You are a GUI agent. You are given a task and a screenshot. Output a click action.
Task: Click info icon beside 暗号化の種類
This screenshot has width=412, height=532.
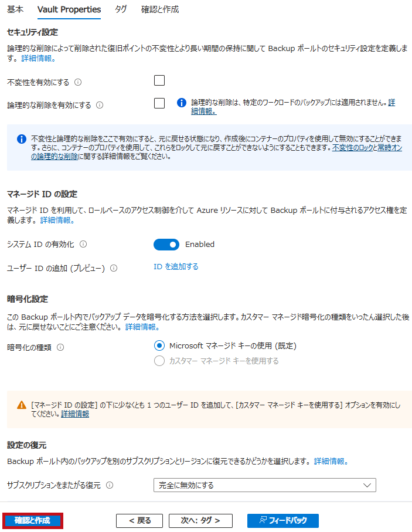(x=60, y=347)
